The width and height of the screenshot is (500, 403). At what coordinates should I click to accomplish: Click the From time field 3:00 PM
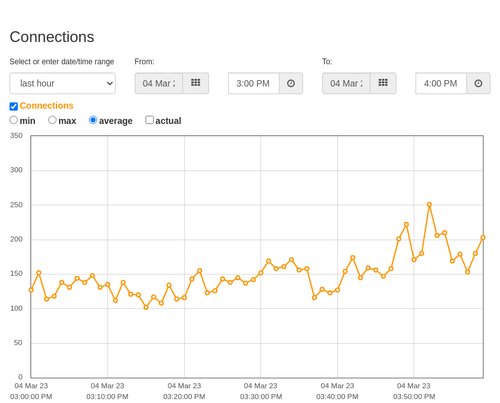254,83
